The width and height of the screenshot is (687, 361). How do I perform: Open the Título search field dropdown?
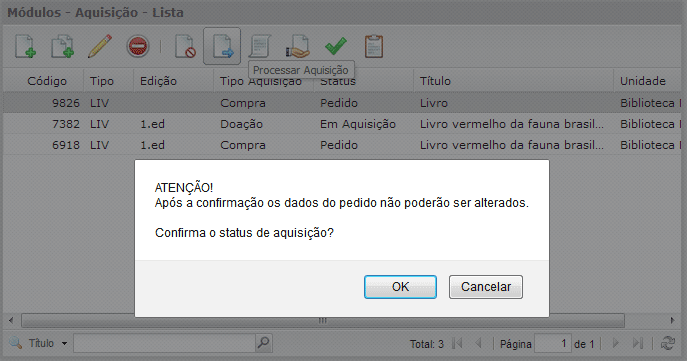(64, 343)
